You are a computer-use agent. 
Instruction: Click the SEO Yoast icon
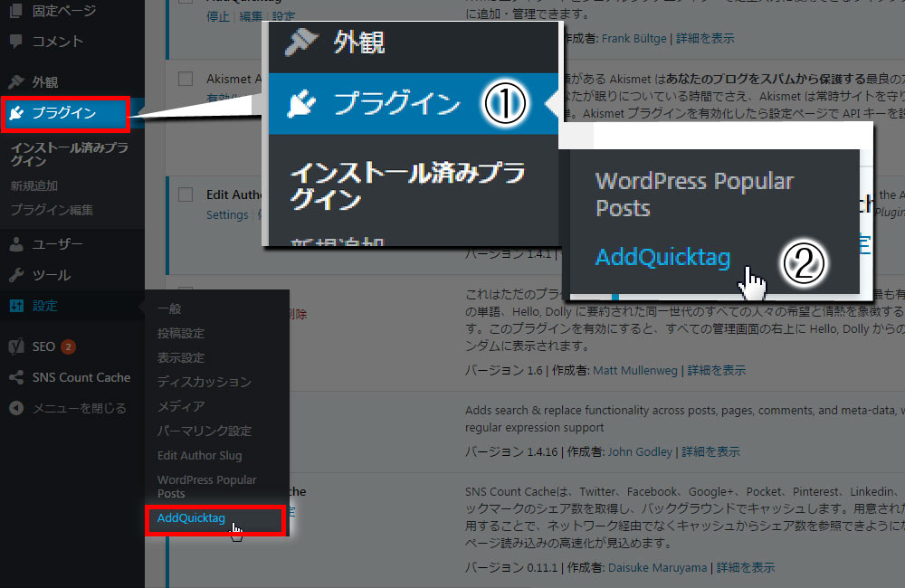point(16,346)
